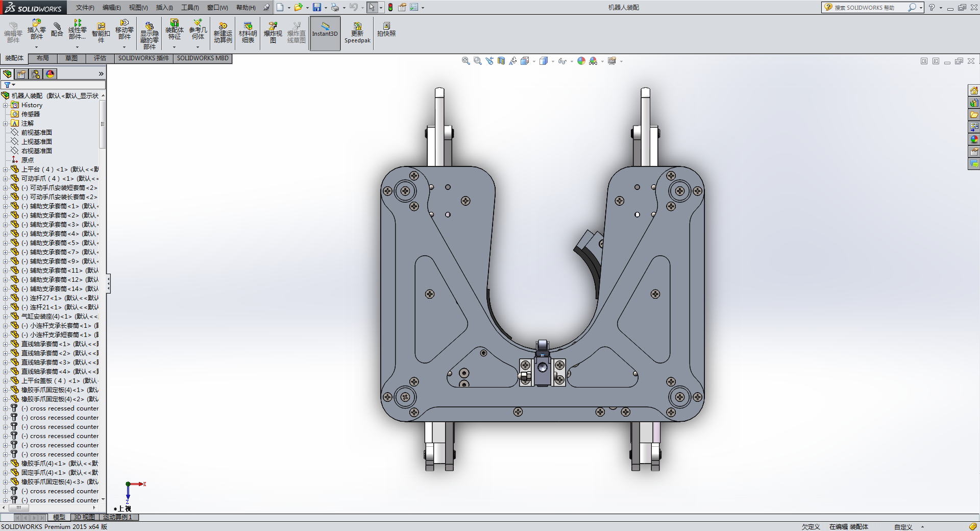Click Show Hidden Components (显示隐藏的零部件)
The width and height of the screenshot is (980, 531).
149,36
